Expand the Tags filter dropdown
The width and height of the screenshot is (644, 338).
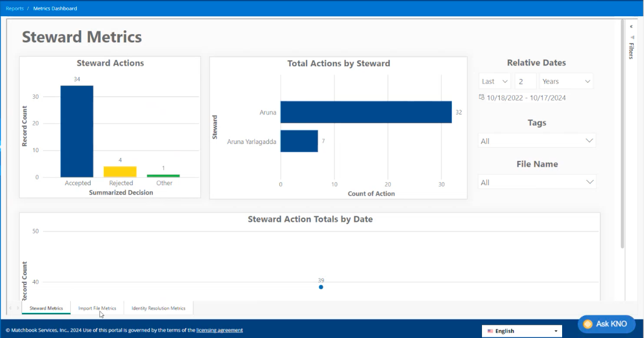537,141
